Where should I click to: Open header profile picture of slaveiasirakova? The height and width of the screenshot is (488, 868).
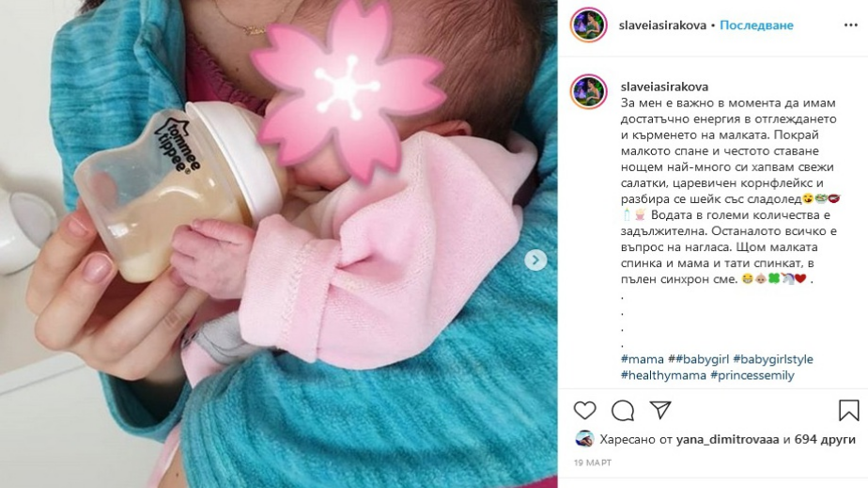[588, 25]
